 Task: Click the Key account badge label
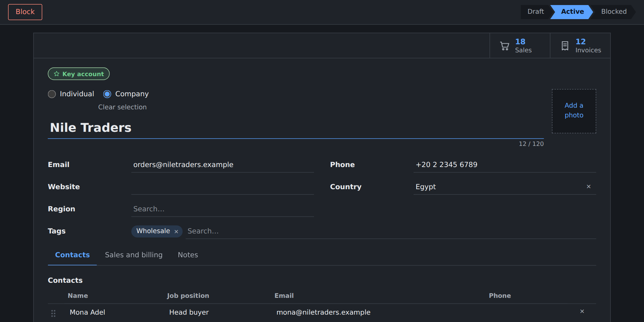pyautogui.click(x=83, y=74)
